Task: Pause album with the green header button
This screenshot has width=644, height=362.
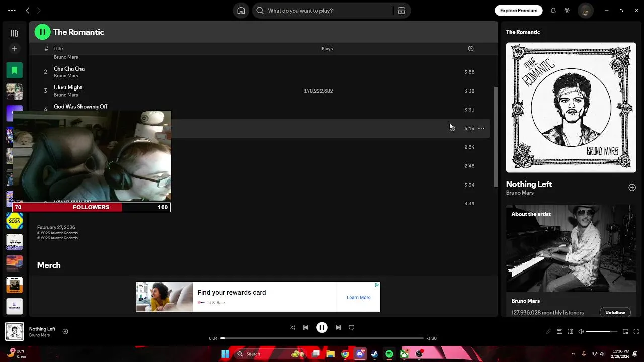Action: pos(43,32)
